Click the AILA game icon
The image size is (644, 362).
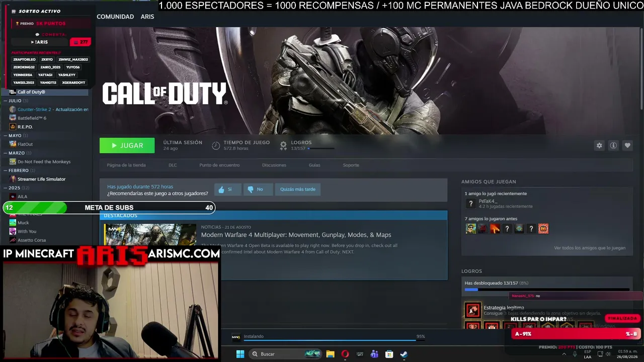[x=13, y=197]
